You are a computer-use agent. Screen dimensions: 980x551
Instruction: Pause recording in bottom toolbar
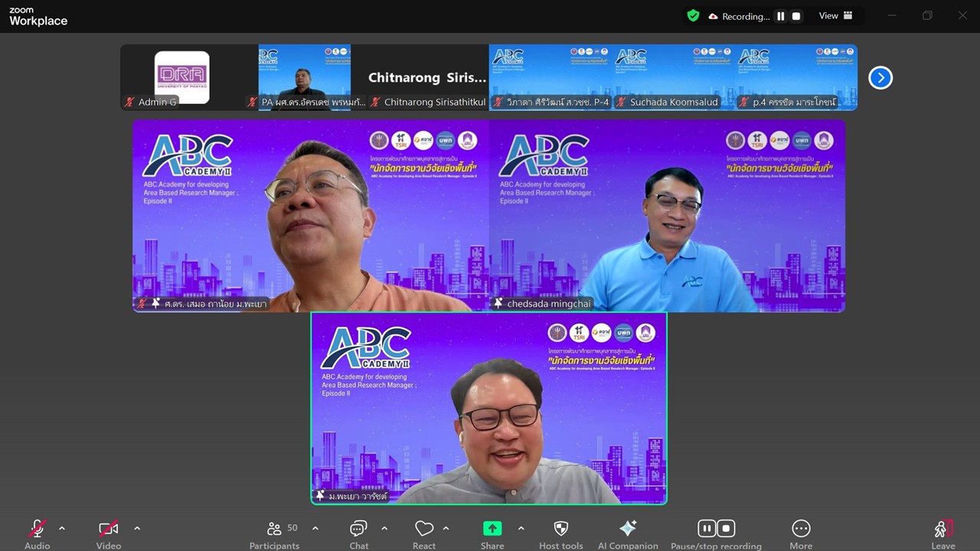click(707, 528)
